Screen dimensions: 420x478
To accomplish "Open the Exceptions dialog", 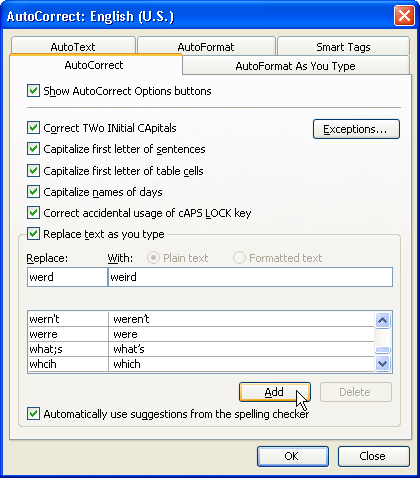I will (356, 129).
